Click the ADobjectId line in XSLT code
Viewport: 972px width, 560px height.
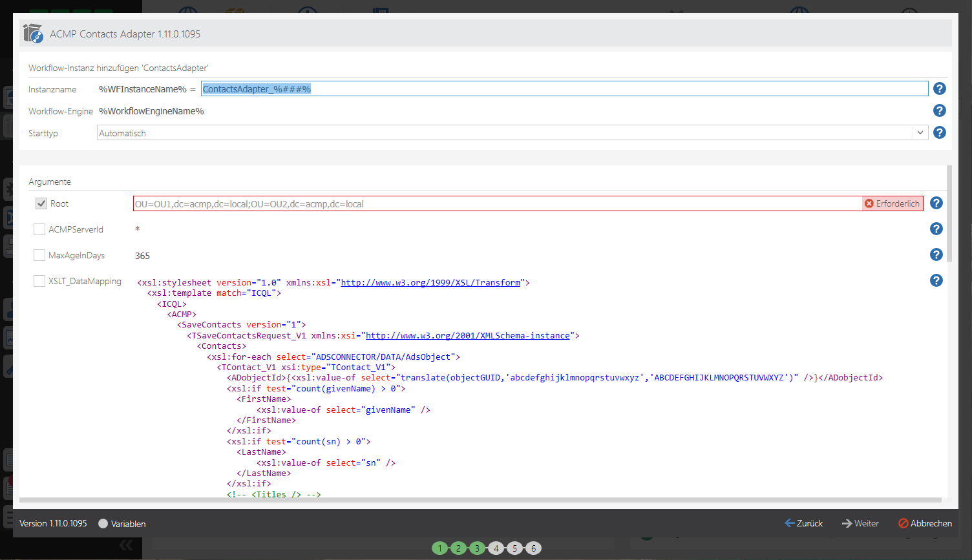(x=555, y=378)
